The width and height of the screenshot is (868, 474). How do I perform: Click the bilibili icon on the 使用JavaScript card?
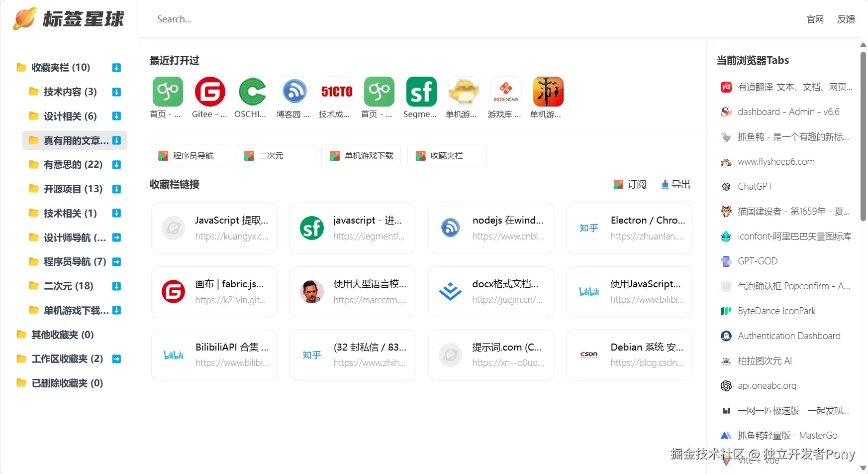588,292
